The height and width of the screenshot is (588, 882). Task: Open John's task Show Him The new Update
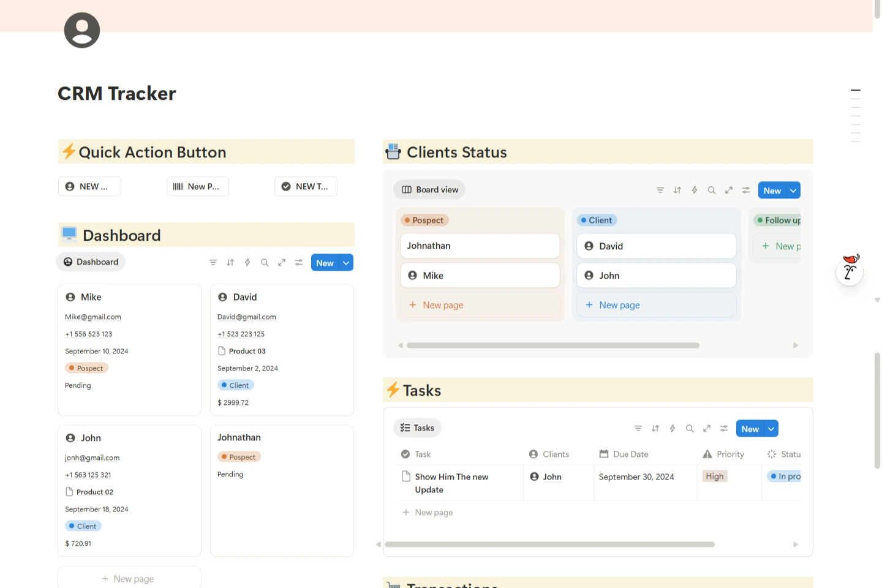tap(451, 483)
